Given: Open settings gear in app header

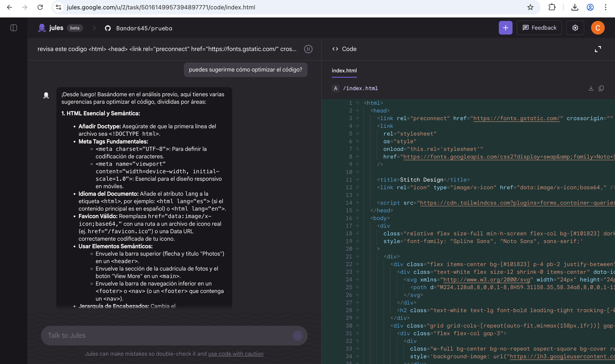Looking at the screenshot, I should [x=575, y=28].
